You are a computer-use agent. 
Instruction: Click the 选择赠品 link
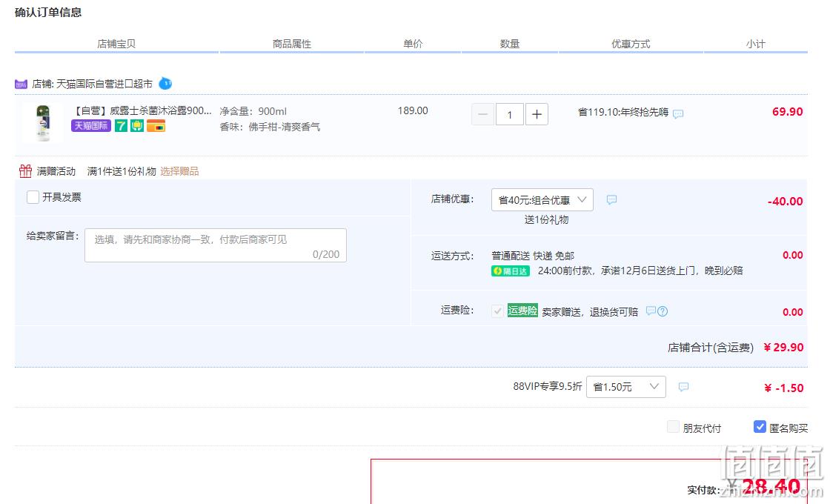179,171
